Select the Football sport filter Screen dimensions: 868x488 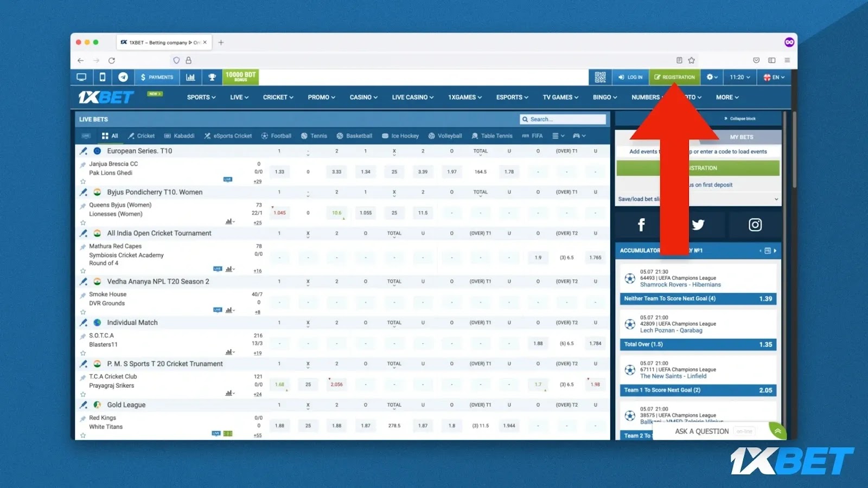[276, 136]
